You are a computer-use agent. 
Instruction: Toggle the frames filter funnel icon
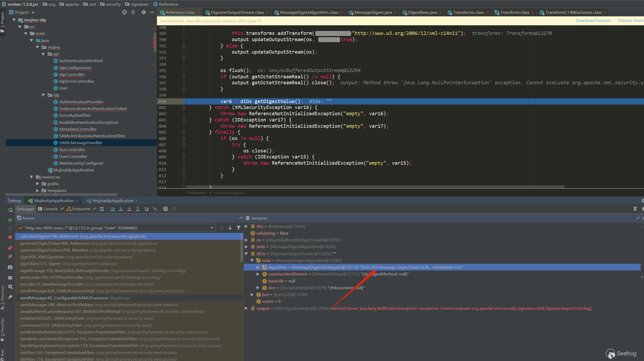click(238, 228)
